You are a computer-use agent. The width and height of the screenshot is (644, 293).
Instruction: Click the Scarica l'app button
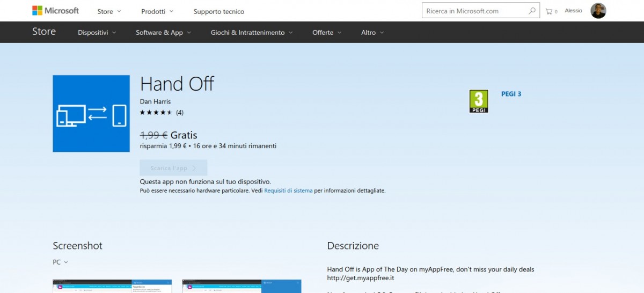(173, 168)
